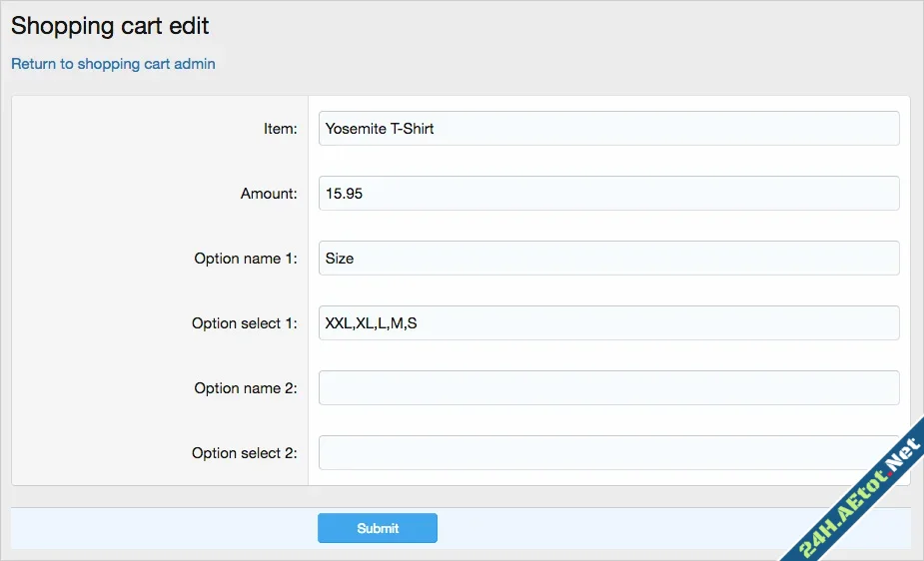
Task: Click the XXL,XL,L,M,S options text
Action: pos(371,323)
